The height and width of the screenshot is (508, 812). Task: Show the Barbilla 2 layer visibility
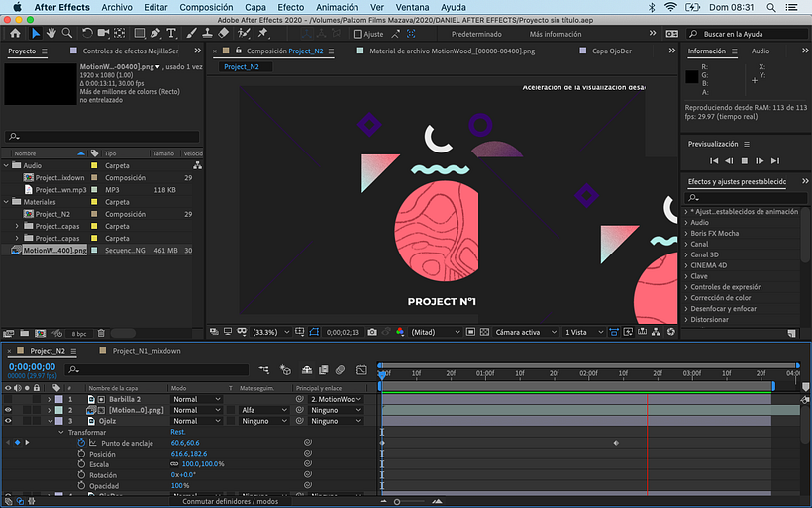(8, 399)
